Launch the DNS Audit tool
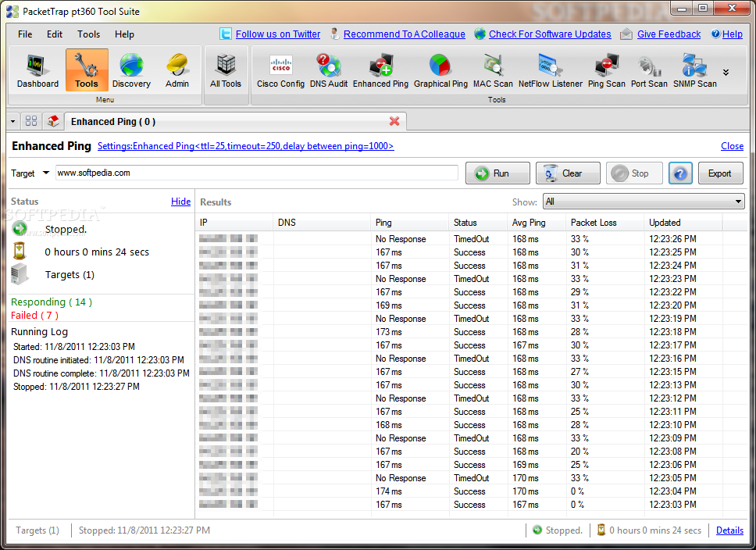The width and height of the screenshot is (756, 550). [328, 71]
